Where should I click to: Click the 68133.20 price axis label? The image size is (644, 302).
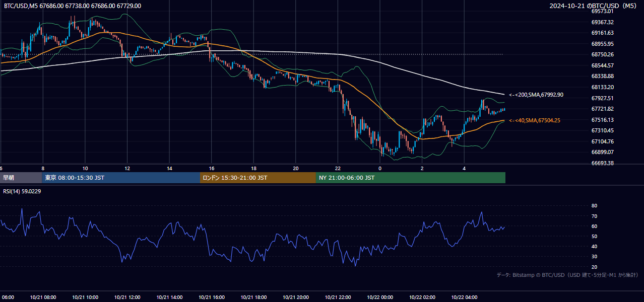(x=602, y=87)
